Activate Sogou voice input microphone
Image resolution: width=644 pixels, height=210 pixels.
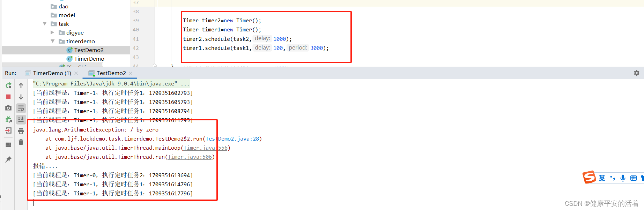point(623,178)
